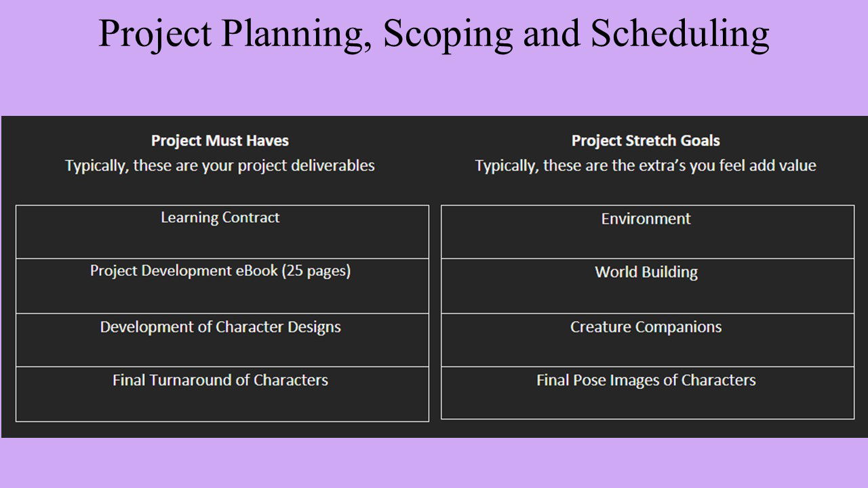Select the "Project Must Haves" heading
Viewport: 868px width, 488px height.
(x=220, y=141)
